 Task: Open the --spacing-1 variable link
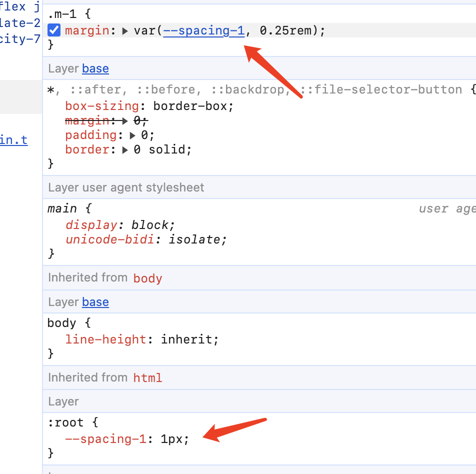(204, 30)
